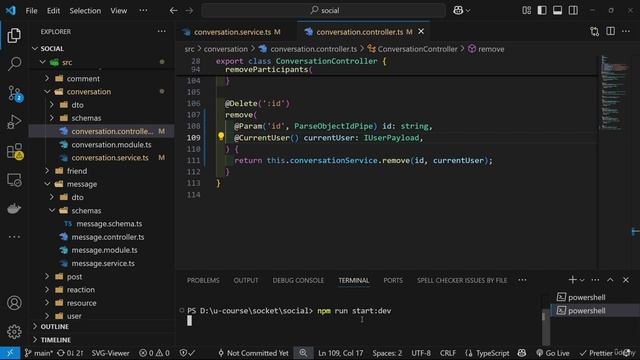
Task: Switch to the DEBUG CONSOLE tab
Action: pyautogui.click(x=298, y=280)
